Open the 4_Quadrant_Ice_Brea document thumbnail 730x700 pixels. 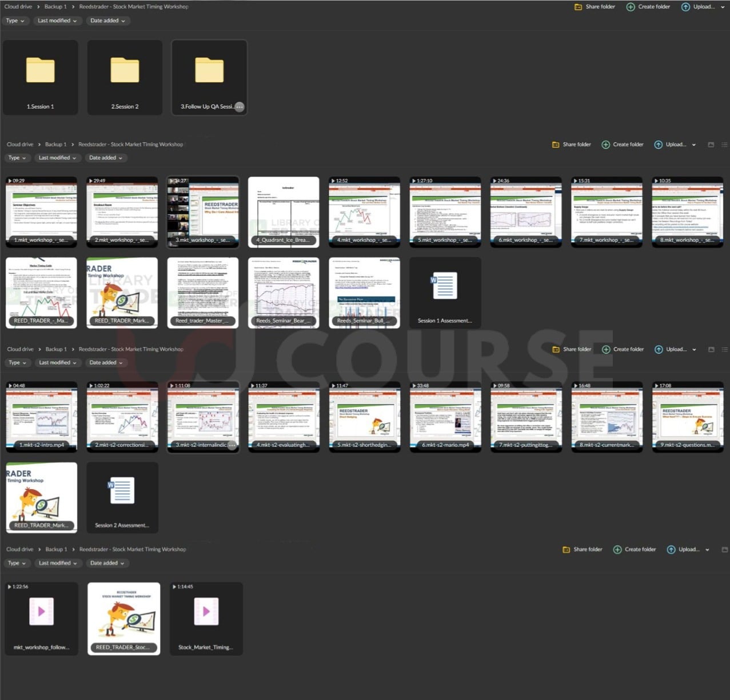284,211
